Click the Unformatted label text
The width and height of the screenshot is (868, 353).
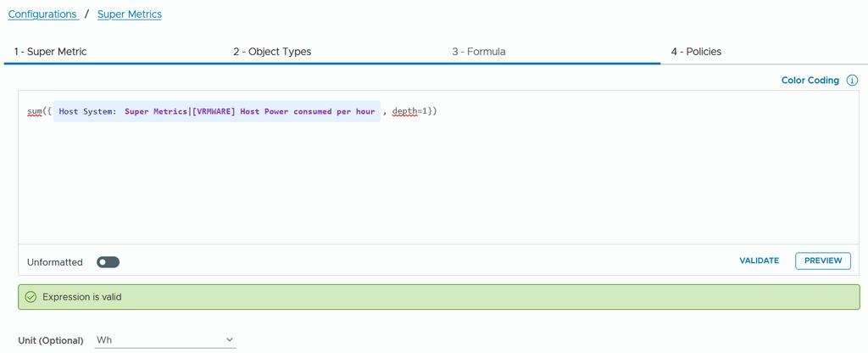[55, 262]
